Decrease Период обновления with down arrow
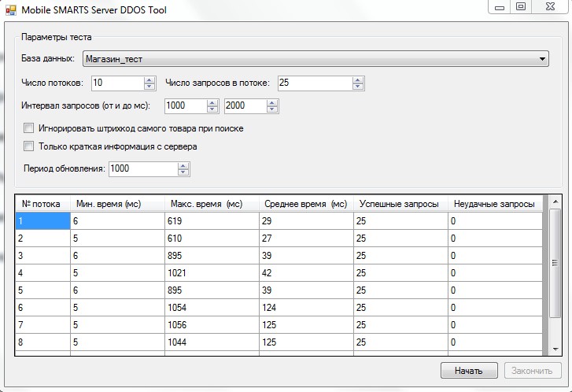572x392 pixels. point(183,172)
